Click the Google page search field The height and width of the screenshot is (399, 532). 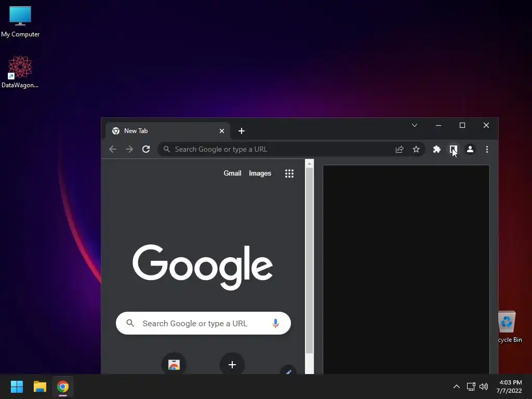203,323
